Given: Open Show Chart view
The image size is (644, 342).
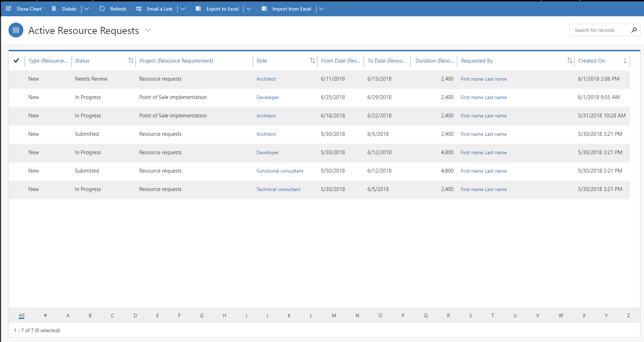Looking at the screenshot, I should [x=24, y=8].
